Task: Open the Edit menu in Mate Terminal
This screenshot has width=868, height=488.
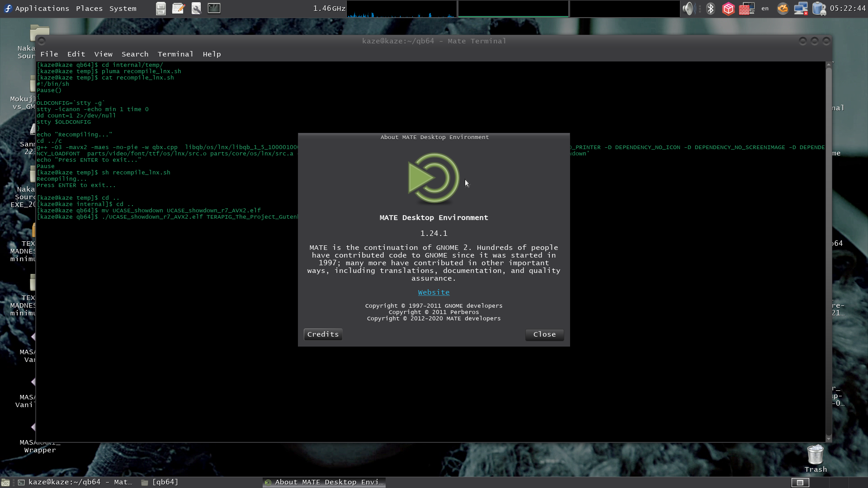Action: point(76,54)
